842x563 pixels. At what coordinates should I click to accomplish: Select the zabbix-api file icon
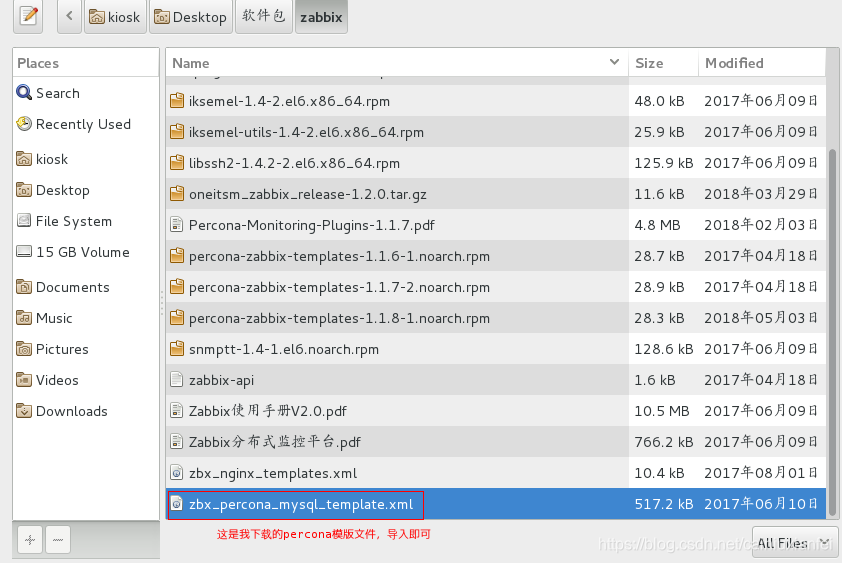(x=177, y=380)
